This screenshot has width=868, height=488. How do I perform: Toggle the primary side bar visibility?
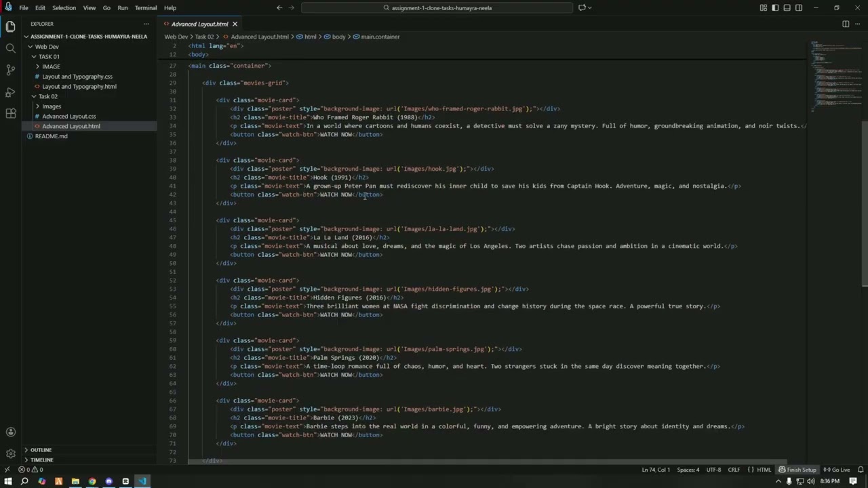point(775,7)
